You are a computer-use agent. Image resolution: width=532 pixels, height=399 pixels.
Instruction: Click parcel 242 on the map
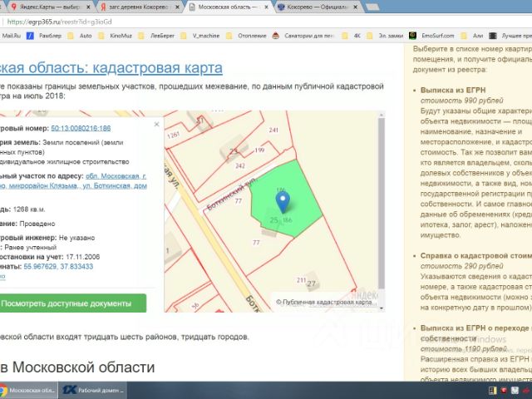[x=240, y=165]
